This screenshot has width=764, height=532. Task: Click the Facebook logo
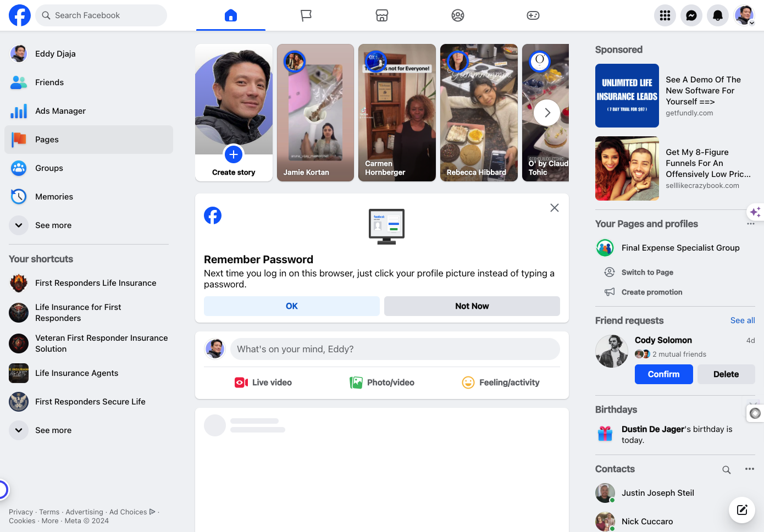(20, 15)
